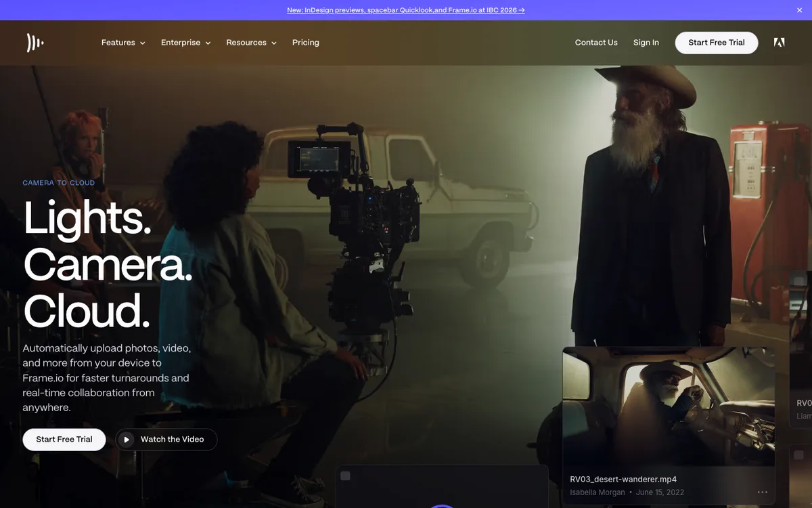Go to Contact Us
The width and height of the screenshot is (812, 508).
point(596,43)
